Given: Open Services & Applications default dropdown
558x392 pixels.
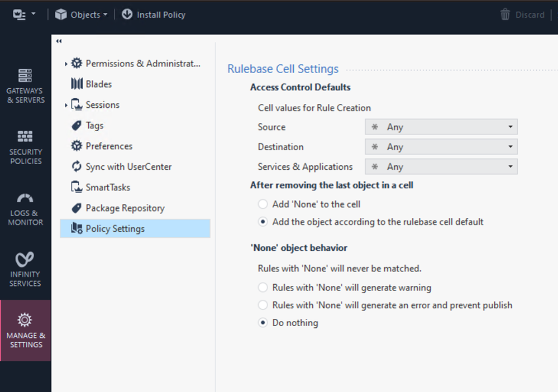Looking at the screenshot, I should tap(441, 166).
